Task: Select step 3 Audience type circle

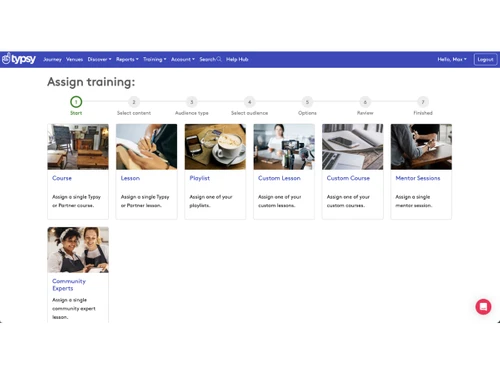Action: [192, 102]
